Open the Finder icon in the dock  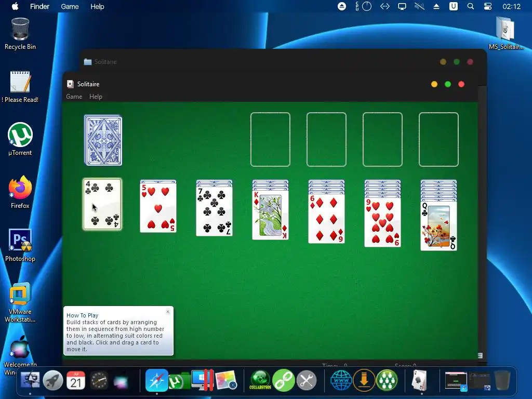pos(30,380)
